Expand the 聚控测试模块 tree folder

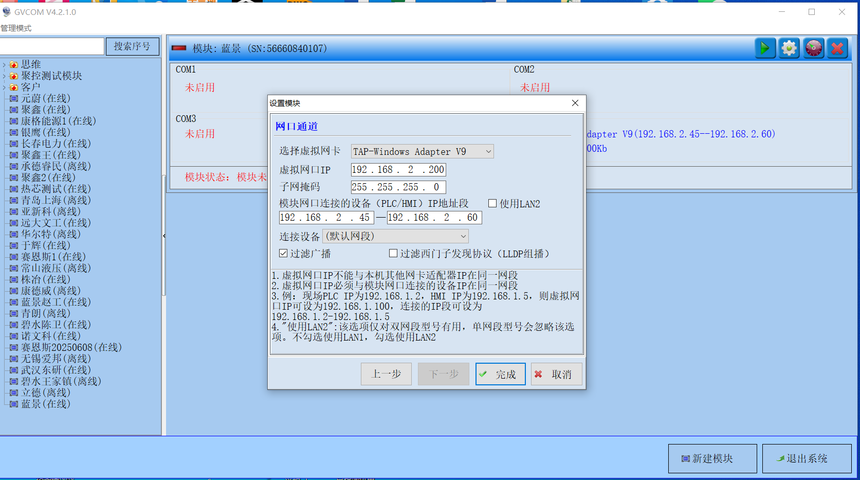tap(4, 76)
